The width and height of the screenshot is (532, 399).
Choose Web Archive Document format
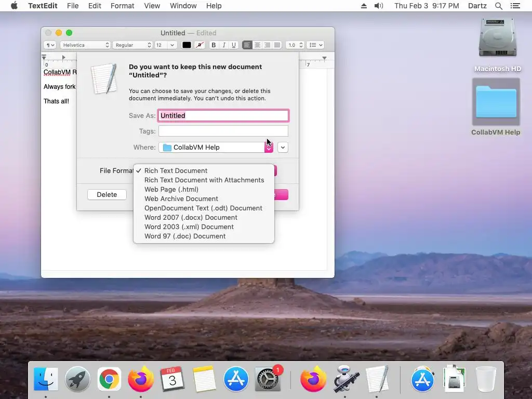click(204, 199)
